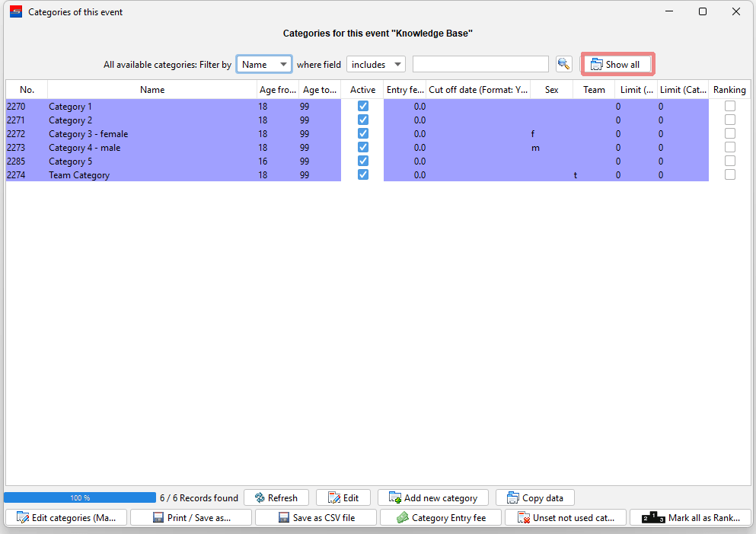Enable Ranking checkbox for Category 5

[x=730, y=161]
